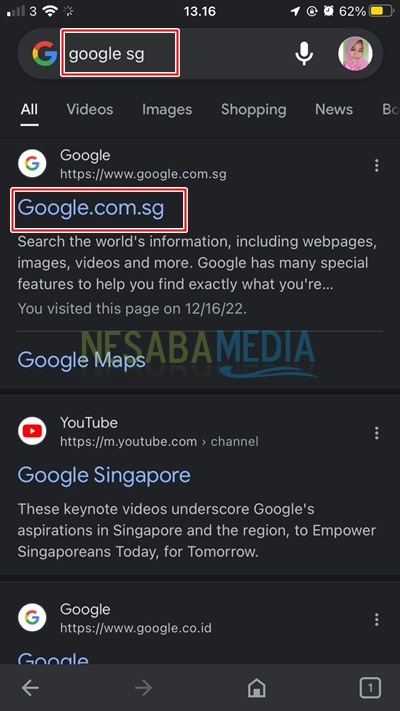Click the YouTube favicon in results
400x711 pixels.
(32, 431)
